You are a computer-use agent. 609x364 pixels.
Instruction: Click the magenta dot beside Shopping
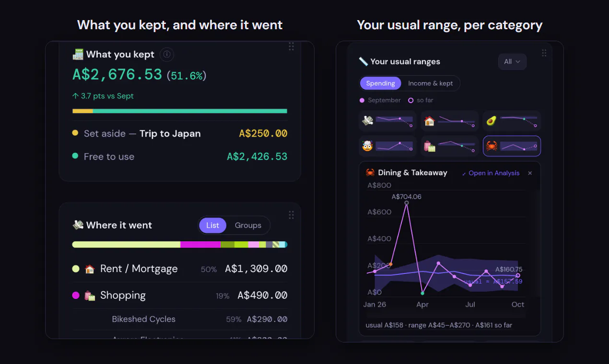click(x=76, y=296)
